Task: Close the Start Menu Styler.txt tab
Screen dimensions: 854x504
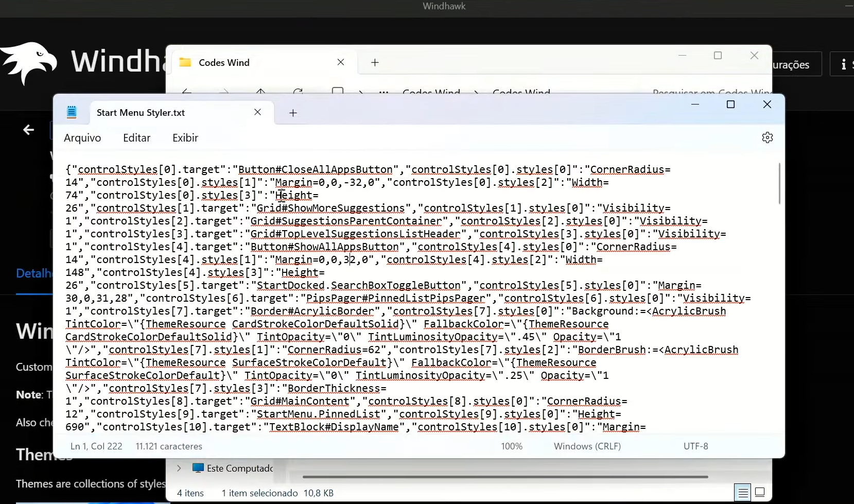Action: point(258,112)
